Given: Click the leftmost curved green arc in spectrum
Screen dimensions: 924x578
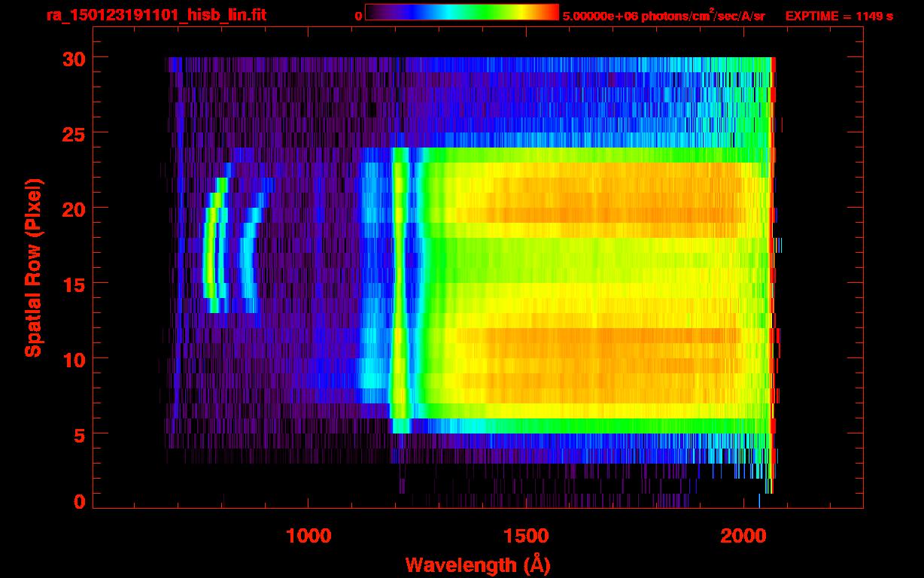Looking at the screenshot, I should coord(209,256).
